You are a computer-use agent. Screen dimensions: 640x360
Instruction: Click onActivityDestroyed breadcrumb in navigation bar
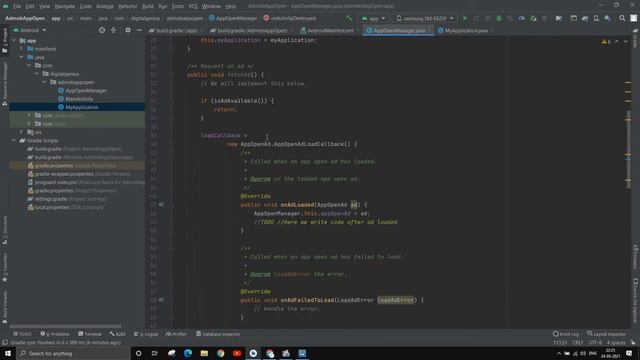[290, 18]
